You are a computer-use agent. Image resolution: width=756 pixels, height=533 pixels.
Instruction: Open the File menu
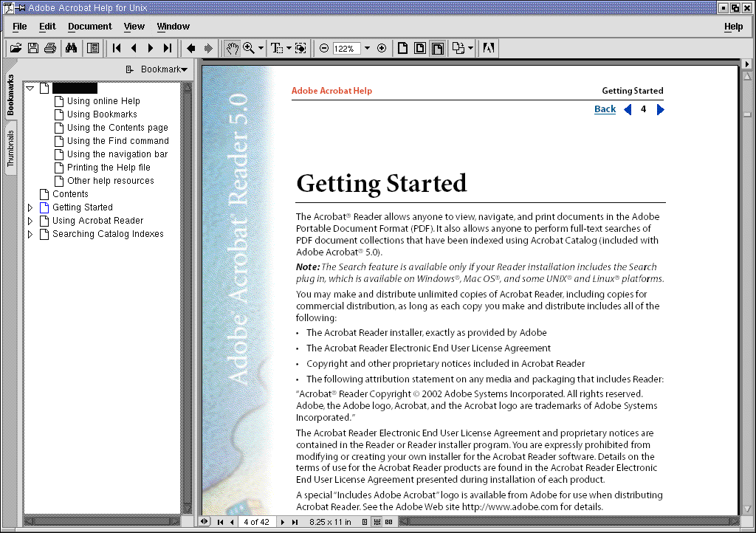tap(20, 27)
